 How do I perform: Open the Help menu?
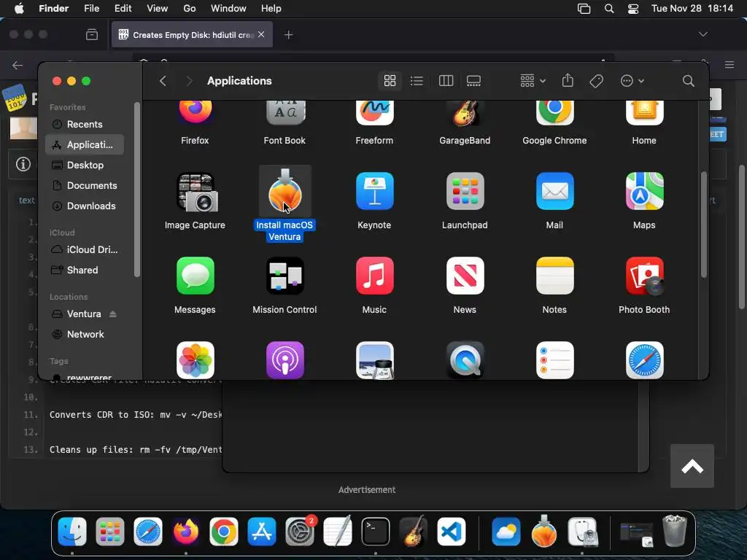tap(271, 9)
